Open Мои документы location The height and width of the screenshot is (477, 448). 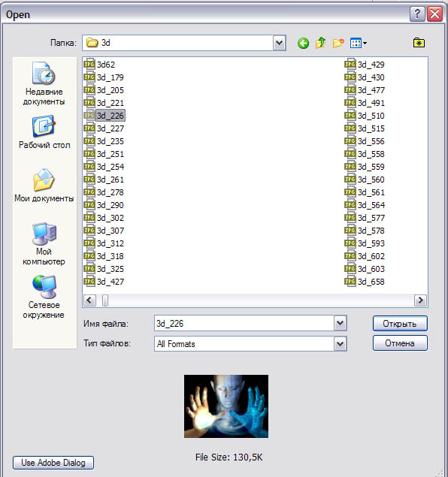pyautogui.click(x=44, y=186)
